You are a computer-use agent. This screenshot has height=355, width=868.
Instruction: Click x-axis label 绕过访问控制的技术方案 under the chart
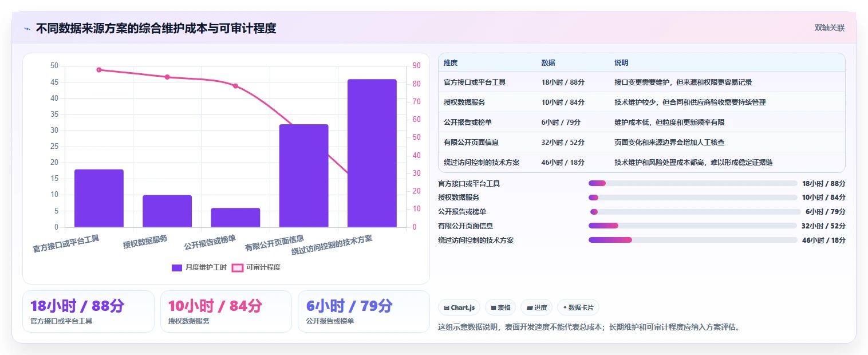pyautogui.click(x=332, y=245)
